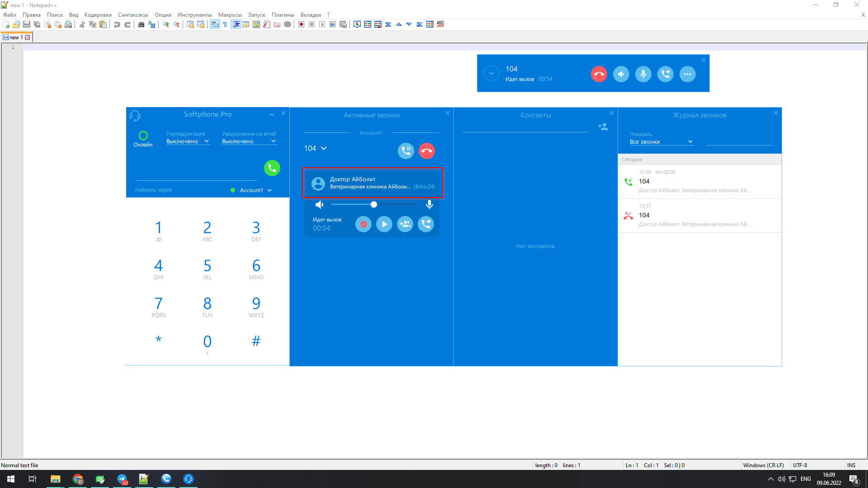
Task: Open Все звонки filter dropdown
Action: [x=660, y=142]
